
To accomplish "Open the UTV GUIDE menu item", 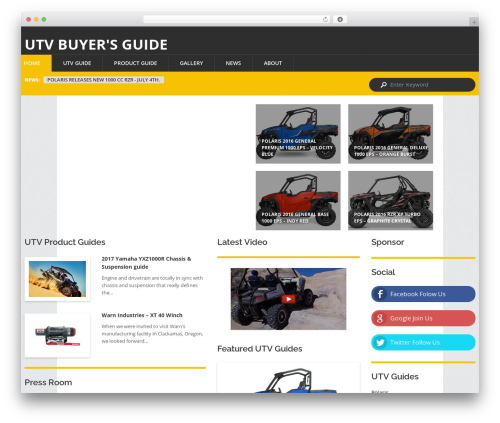I will [77, 63].
